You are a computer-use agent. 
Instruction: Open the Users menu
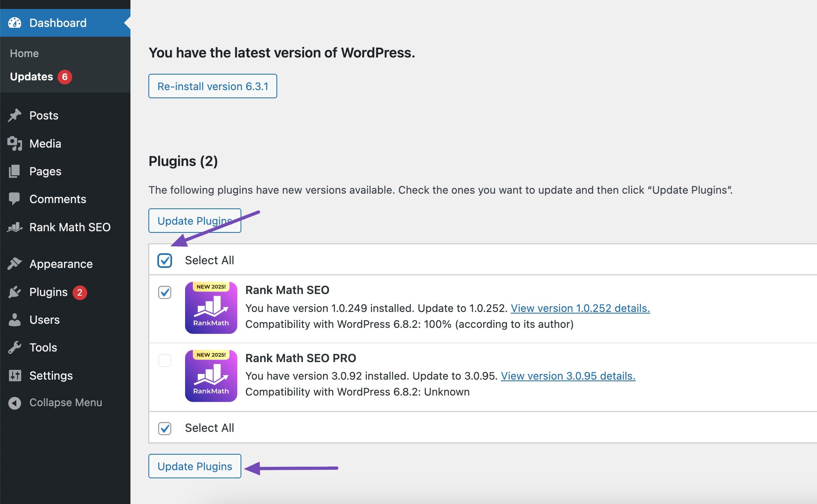tap(65, 320)
